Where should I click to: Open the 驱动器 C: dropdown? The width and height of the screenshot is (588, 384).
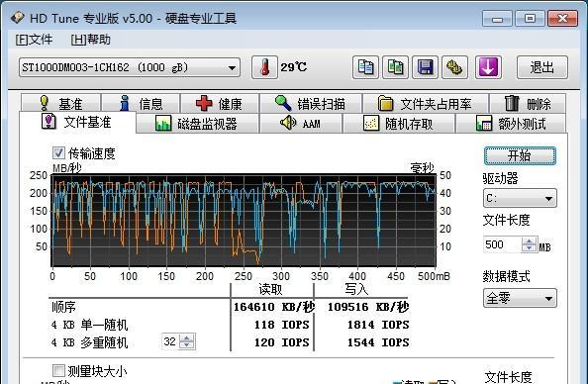520,198
